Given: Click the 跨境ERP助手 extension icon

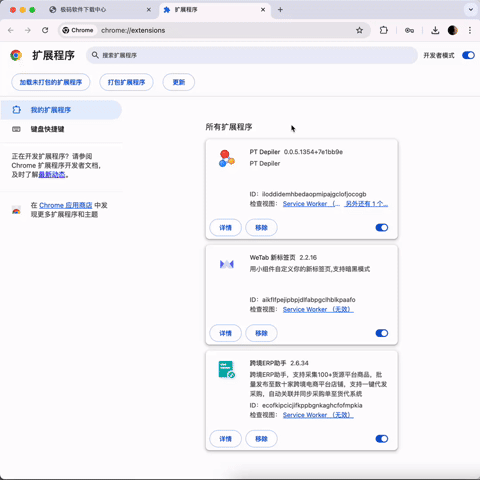Looking at the screenshot, I should [227, 369].
